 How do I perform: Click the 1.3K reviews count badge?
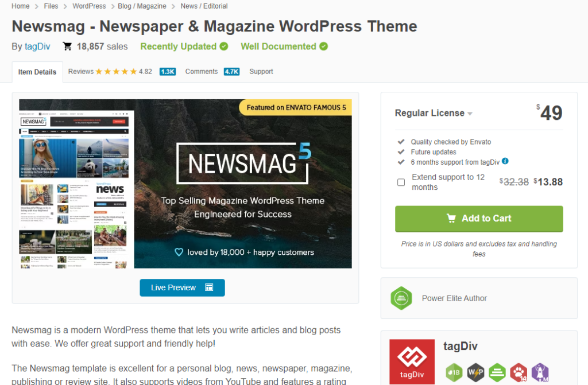pos(167,72)
